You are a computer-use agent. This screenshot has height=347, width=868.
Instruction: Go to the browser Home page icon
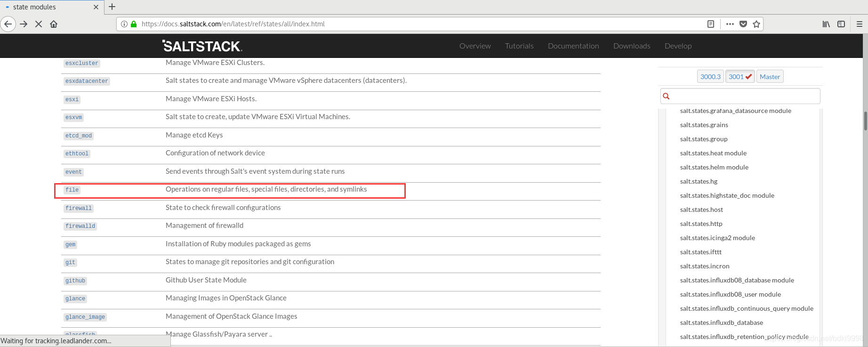54,24
